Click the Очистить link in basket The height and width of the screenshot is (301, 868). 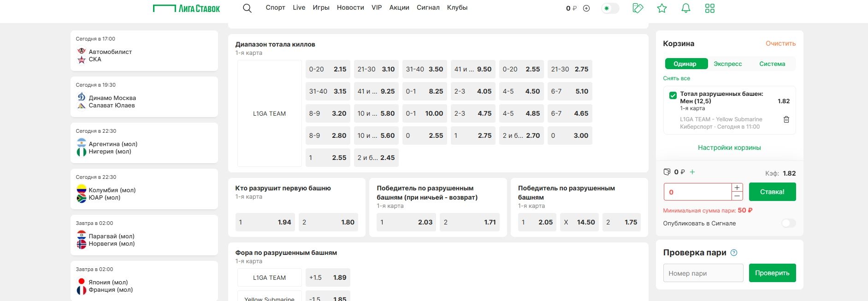pyautogui.click(x=780, y=43)
